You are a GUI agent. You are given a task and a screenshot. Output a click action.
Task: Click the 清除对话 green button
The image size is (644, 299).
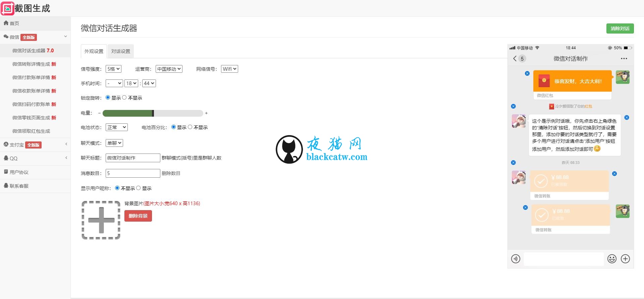tap(620, 28)
